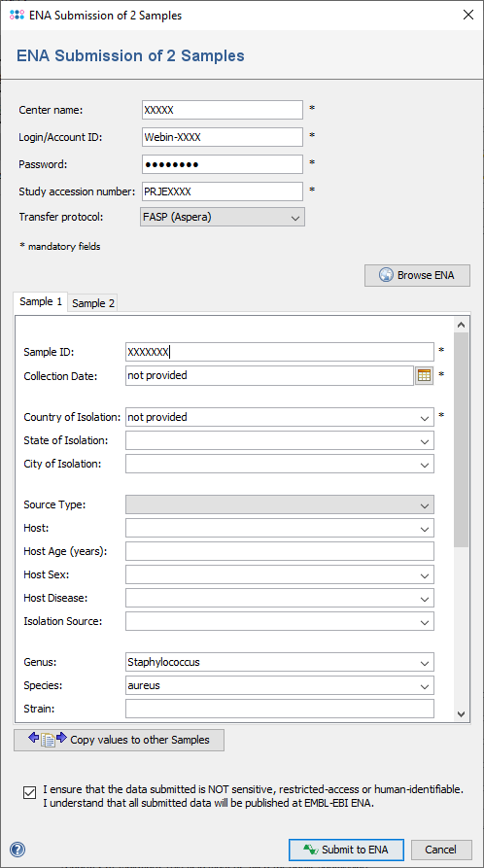484x868 pixels.
Task: Cancel the ENA submission dialog
Action: coord(441,850)
